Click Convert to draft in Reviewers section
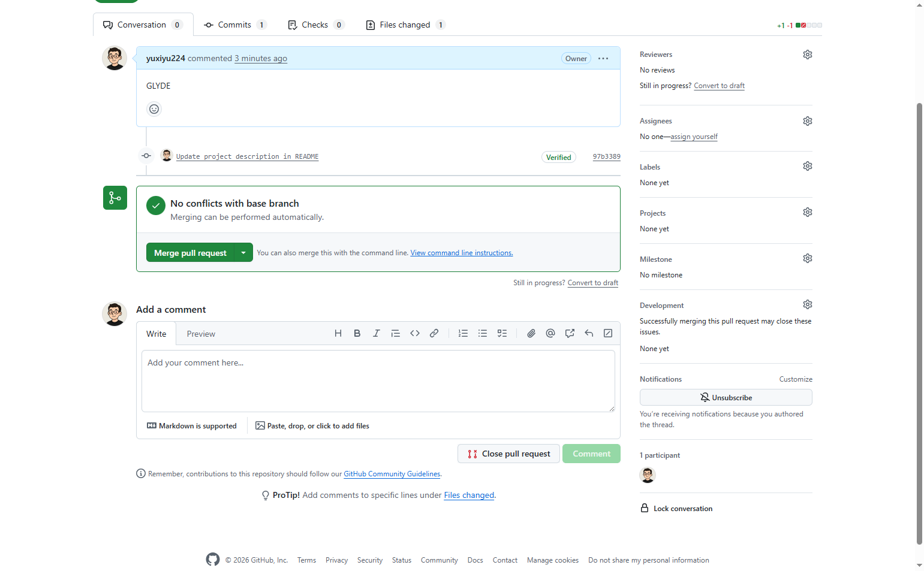 click(x=719, y=86)
